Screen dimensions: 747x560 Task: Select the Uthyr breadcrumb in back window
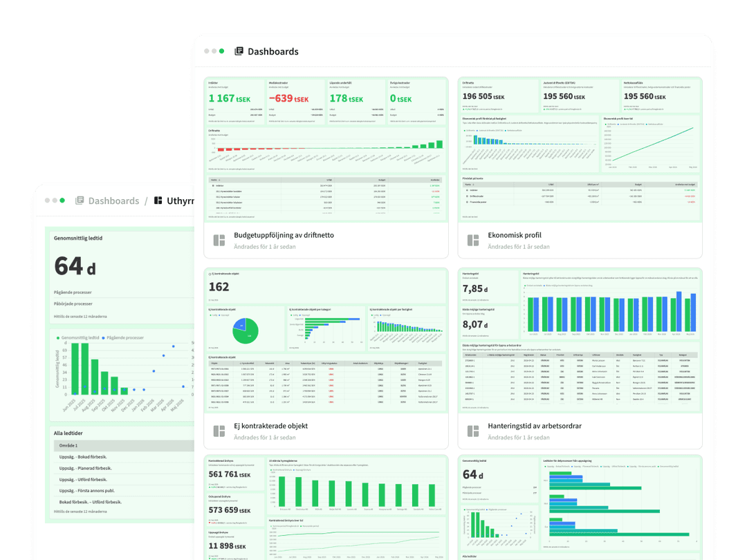pyautogui.click(x=181, y=201)
